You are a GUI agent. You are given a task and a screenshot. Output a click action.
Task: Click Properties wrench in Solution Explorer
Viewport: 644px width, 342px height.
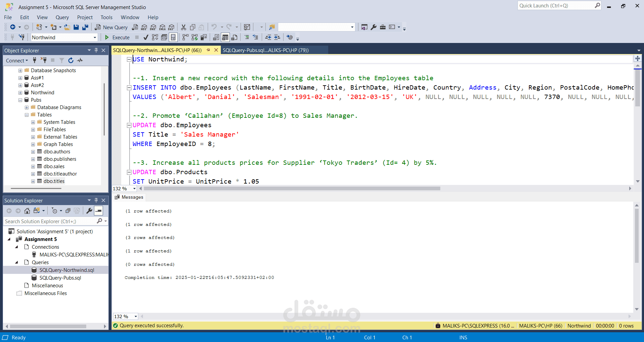point(89,211)
